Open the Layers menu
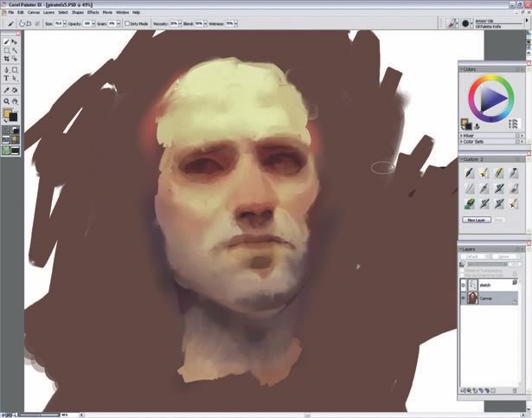The height and width of the screenshot is (418, 532). coord(48,12)
